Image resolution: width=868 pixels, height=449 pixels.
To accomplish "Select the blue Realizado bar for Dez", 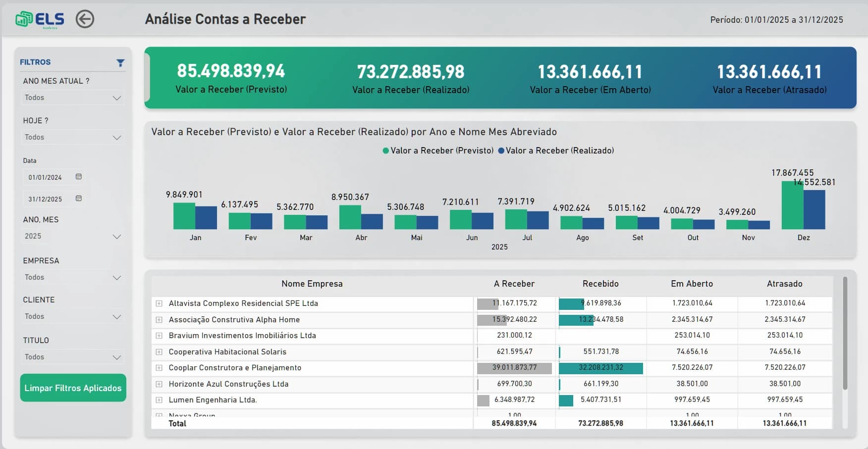I will [x=814, y=209].
